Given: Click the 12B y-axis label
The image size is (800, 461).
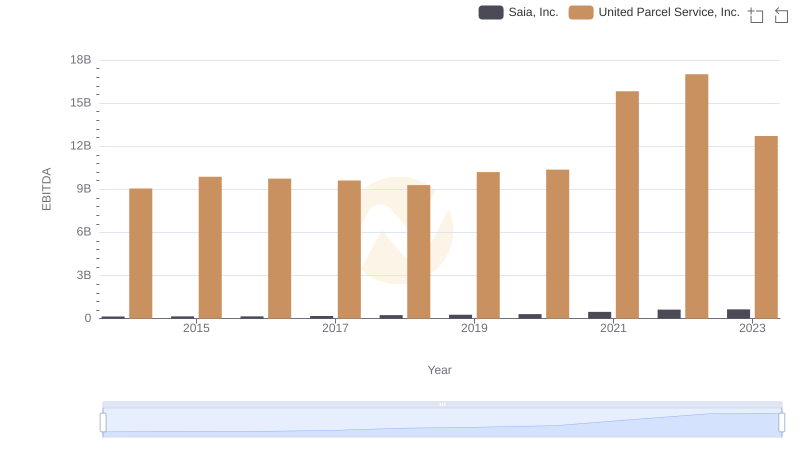Looking at the screenshot, I should pos(81,146).
